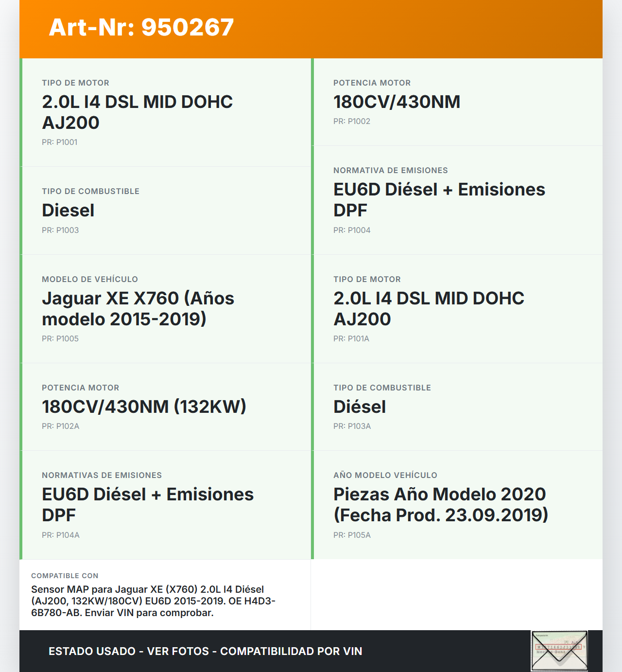Select the PR: P1005 code text

pos(60,339)
